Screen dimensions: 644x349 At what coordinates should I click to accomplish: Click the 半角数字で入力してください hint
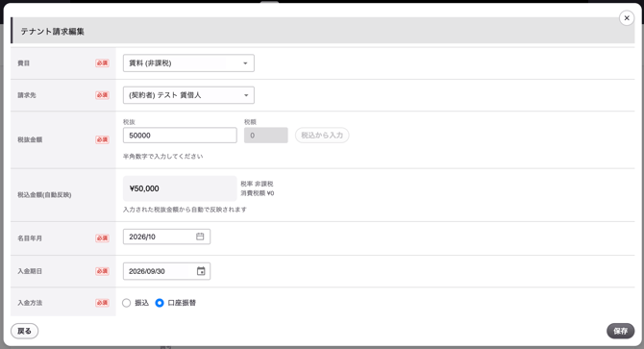pos(162,157)
